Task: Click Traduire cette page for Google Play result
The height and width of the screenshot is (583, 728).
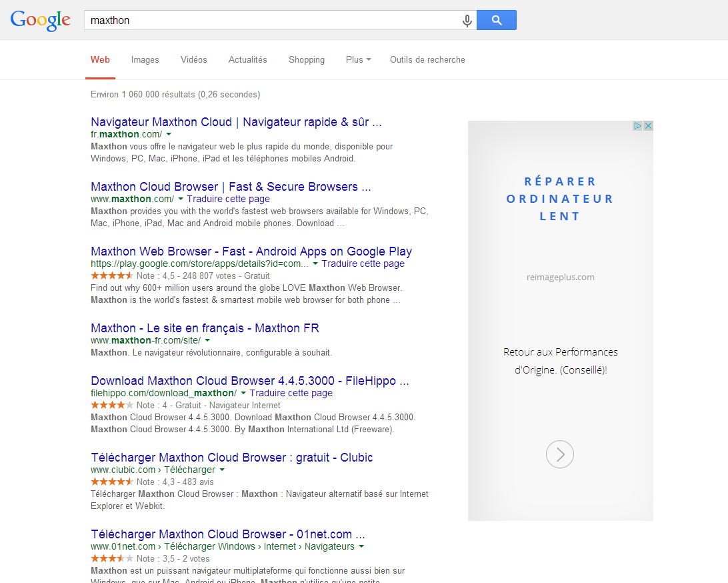Action: coord(363,263)
